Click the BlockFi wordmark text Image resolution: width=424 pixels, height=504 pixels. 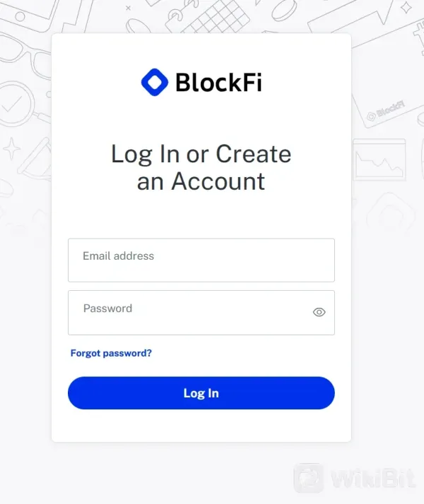218,83
